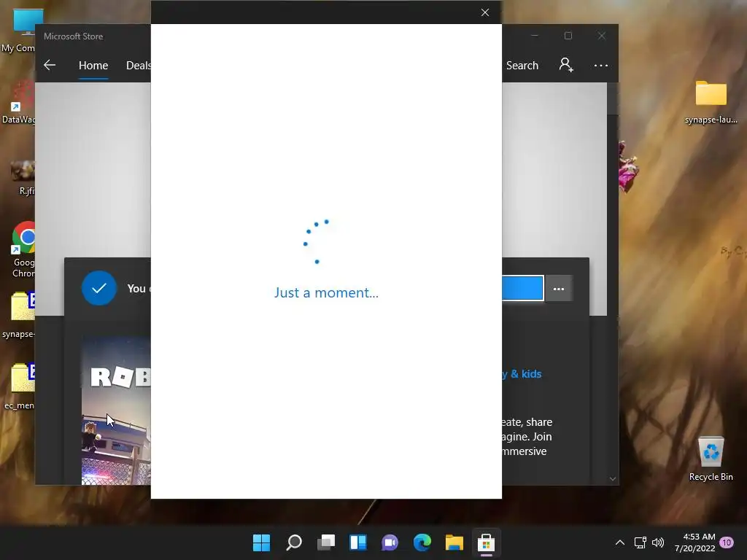Open Search in Microsoft Store

pos(522,65)
